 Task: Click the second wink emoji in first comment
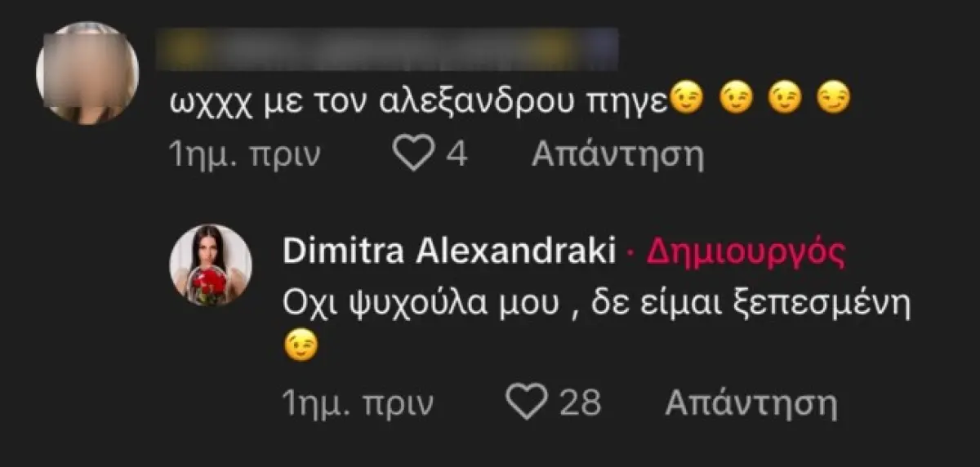pos(735,100)
